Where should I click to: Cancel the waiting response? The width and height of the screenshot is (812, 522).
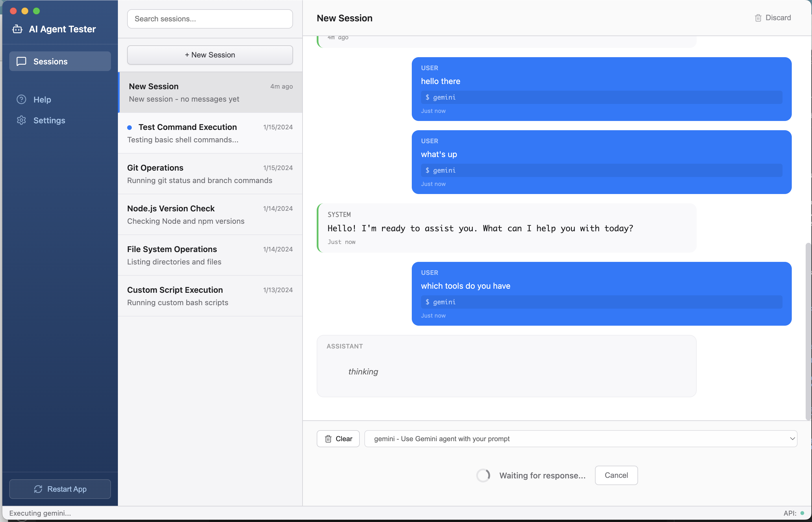(616, 475)
